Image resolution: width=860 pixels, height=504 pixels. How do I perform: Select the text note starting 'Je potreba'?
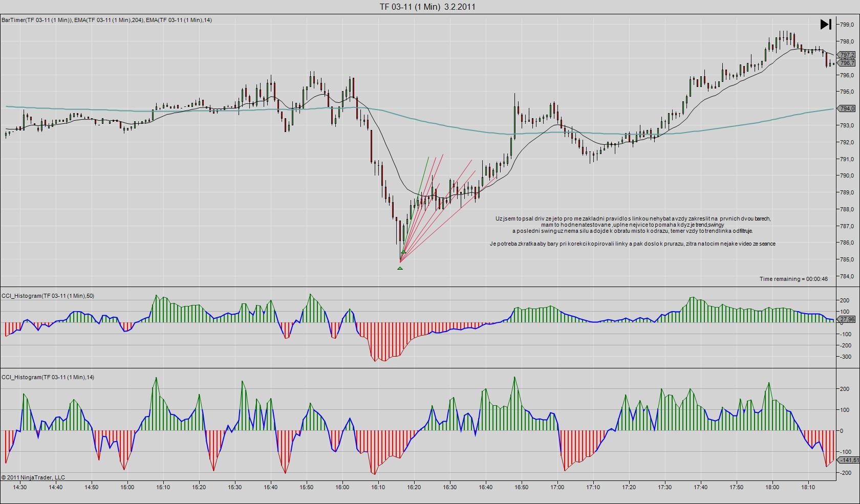(x=632, y=244)
